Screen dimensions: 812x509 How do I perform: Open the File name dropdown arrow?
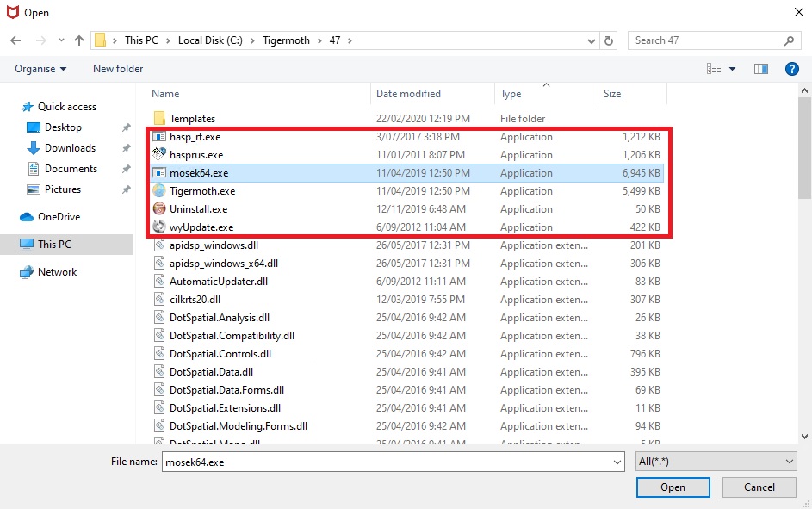coord(617,462)
